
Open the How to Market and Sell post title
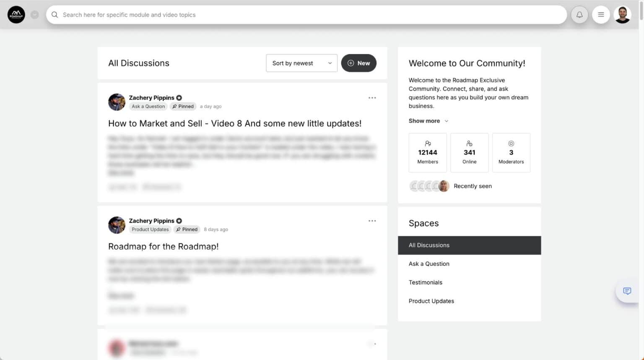pyautogui.click(x=234, y=123)
